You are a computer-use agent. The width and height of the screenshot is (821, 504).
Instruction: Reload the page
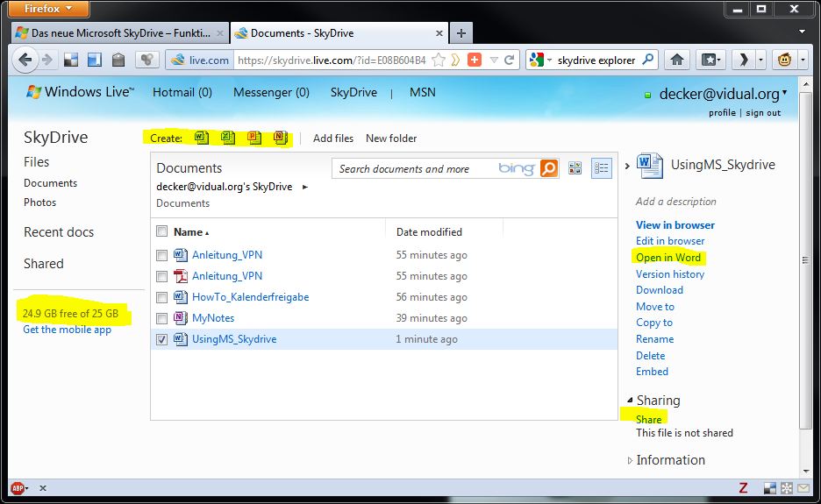tap(509, 60)
